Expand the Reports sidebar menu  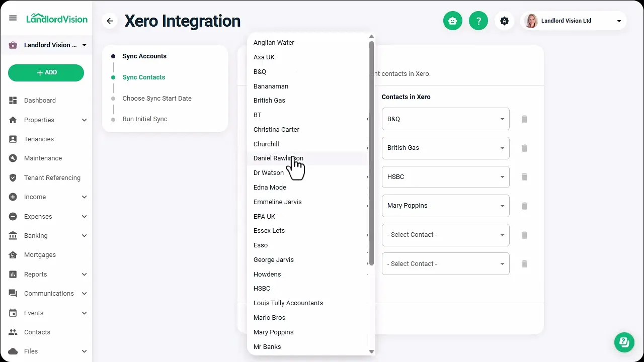click(84, 275)
